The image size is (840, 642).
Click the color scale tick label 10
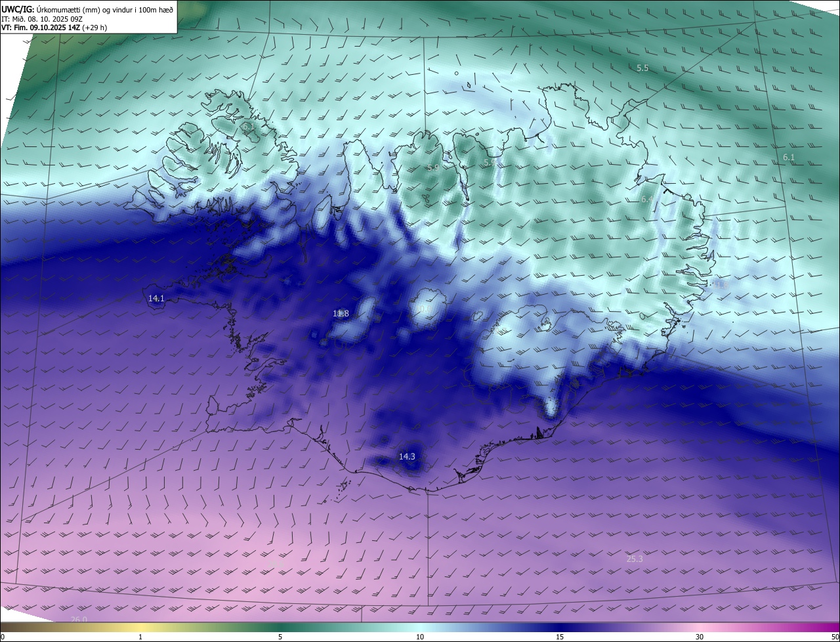tap(420, 637)
